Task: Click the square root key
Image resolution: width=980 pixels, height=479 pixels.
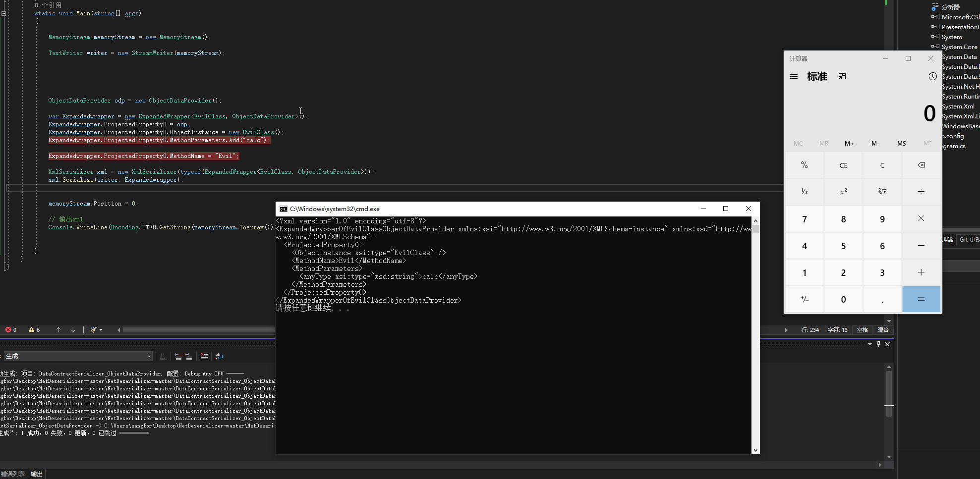Action: point(882,192)
